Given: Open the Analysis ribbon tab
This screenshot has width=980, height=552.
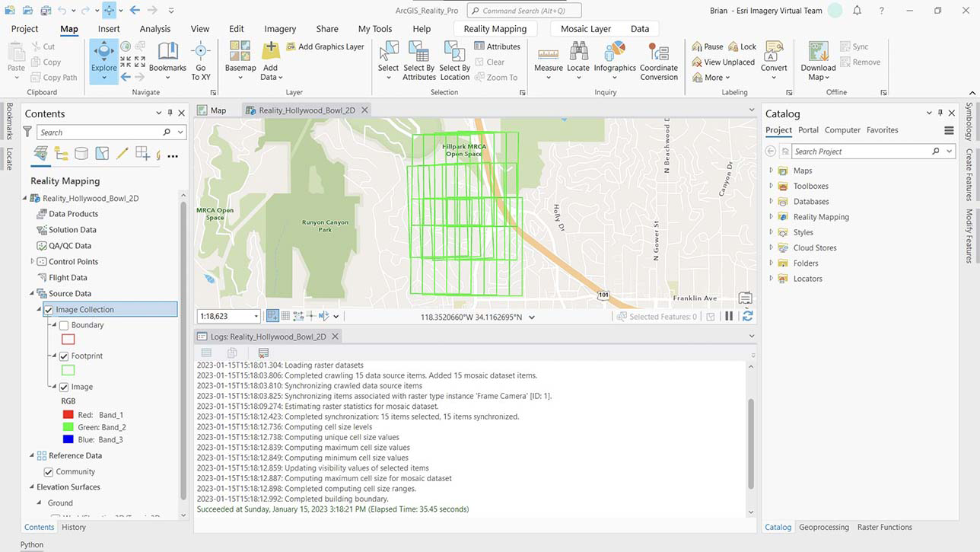Looking at the screenshot, I should (155, 29).
